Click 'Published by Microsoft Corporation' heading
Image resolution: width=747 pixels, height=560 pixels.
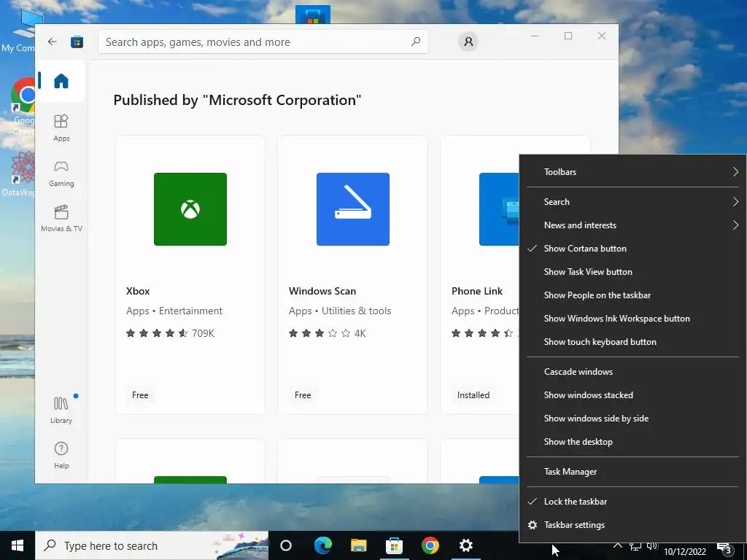237,100
